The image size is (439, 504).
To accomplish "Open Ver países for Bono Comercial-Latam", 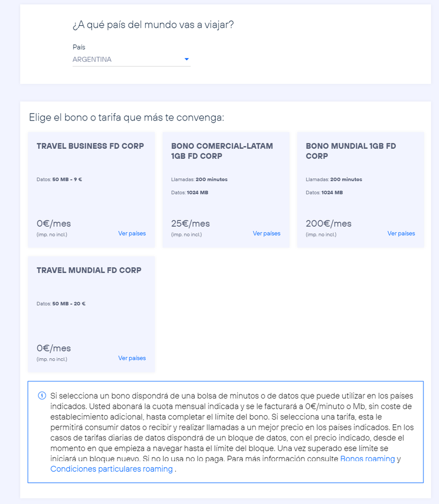I will point(267,234).
